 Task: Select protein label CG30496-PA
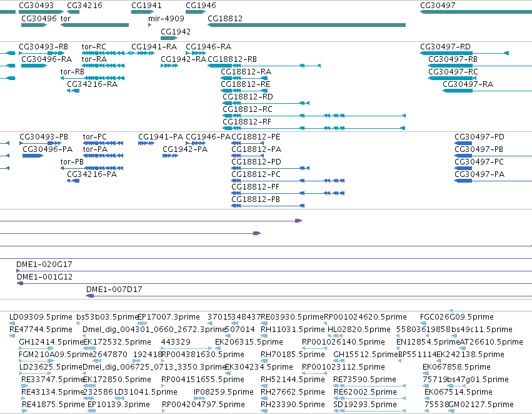click(48, 149)
